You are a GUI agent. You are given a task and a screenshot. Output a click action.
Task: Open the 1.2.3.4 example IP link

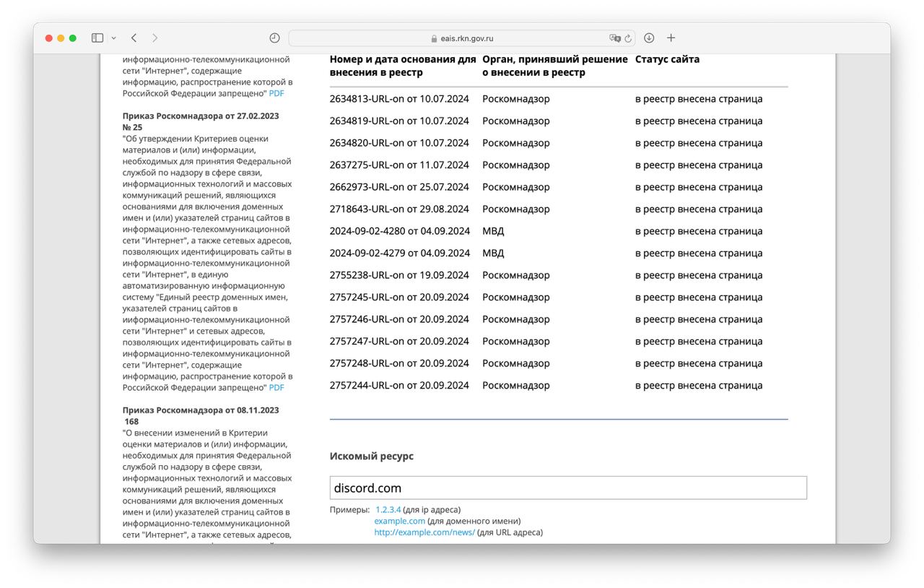[388, 509]
